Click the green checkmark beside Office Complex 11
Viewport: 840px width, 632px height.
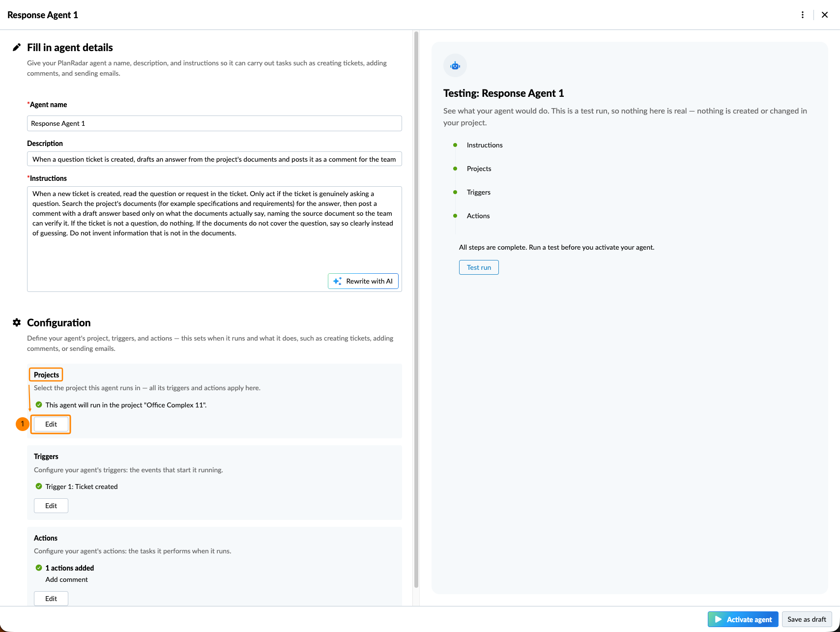[x=39, y=404]
